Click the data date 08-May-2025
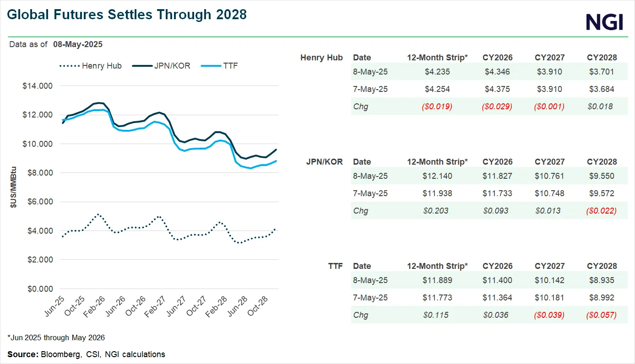 77,44
